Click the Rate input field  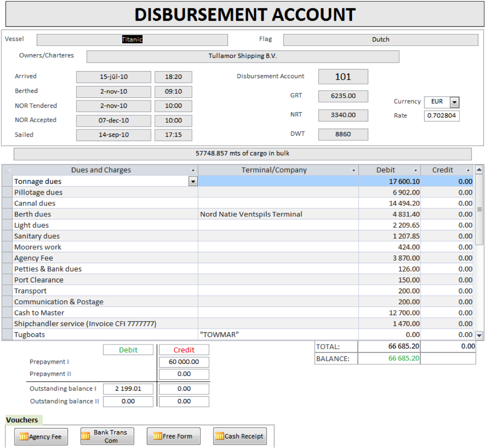pyautogui.click(x=441, y=116)
